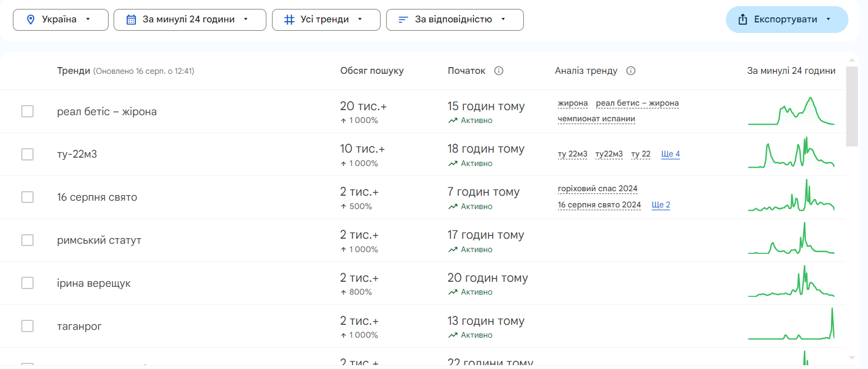Open the 16 серпня свято trend
The width and height of the screenshot is (868, 369).
click(97, 197)
